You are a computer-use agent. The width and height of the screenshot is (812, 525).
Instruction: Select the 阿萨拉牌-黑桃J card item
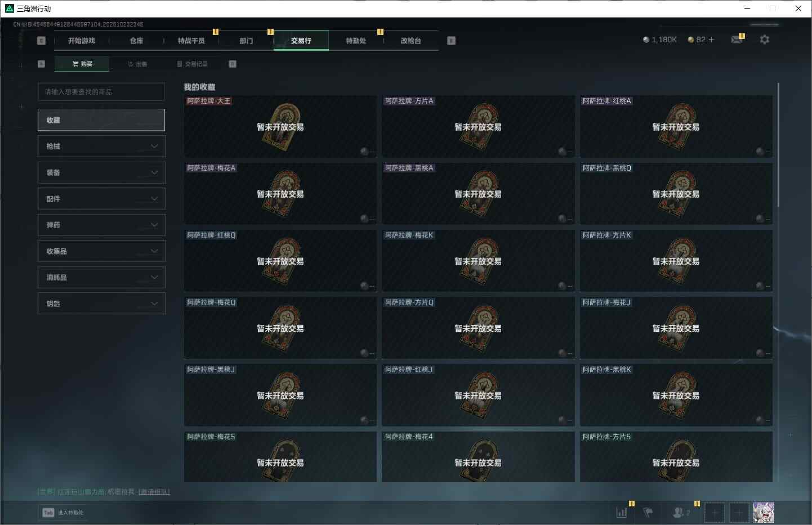(280, 395)
